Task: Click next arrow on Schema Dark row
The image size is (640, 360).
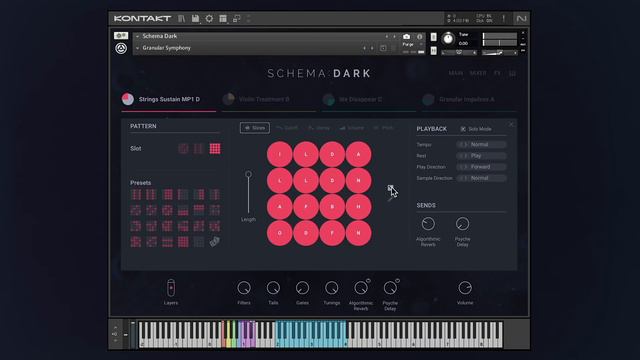Action: (394, 36)
